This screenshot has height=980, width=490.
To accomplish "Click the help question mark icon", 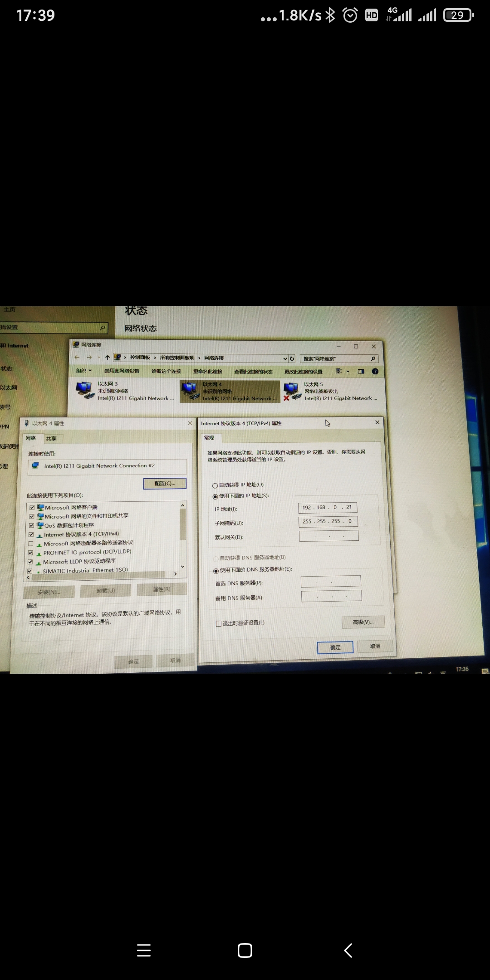I will point(375,372).
